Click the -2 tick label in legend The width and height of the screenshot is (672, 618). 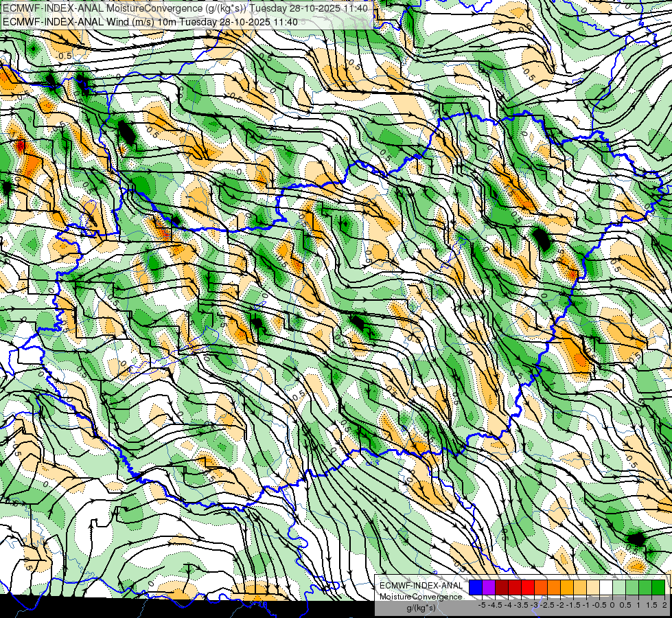point(561,605)
